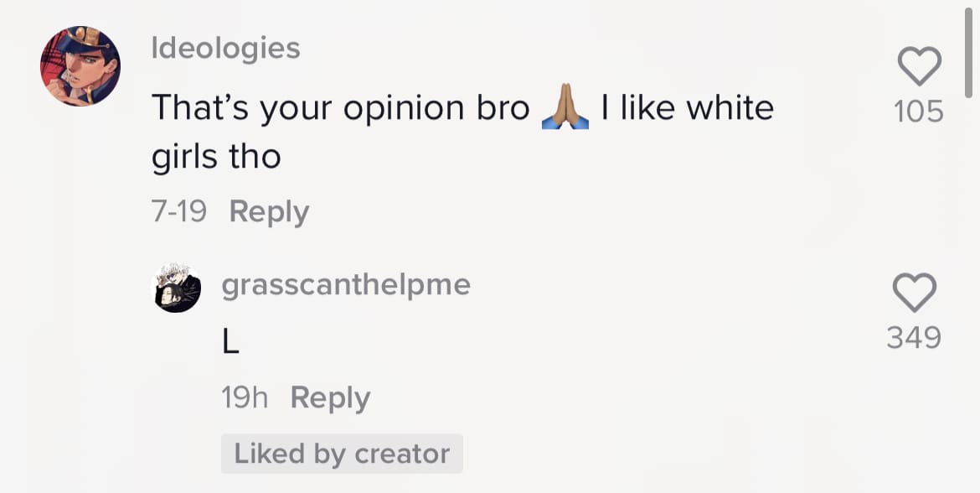
Task: Click the 349 like count
Action: pyautogui.click(x=914, y=338)
